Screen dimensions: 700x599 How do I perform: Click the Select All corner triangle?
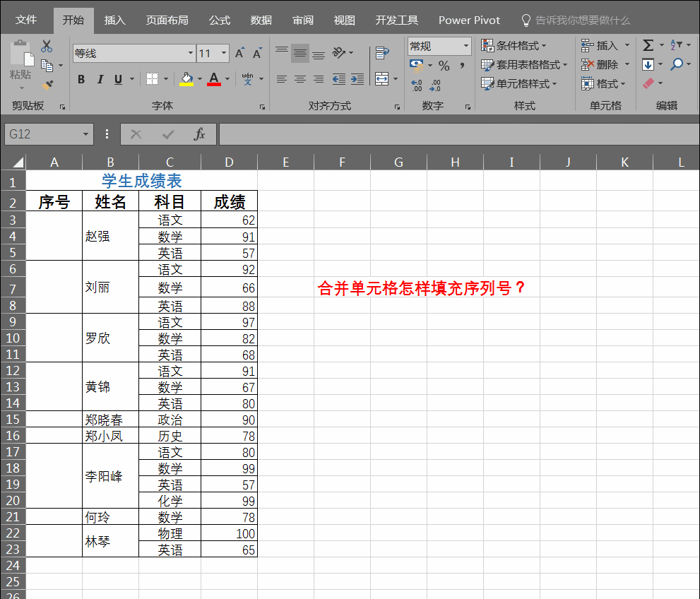pos(18,162)
